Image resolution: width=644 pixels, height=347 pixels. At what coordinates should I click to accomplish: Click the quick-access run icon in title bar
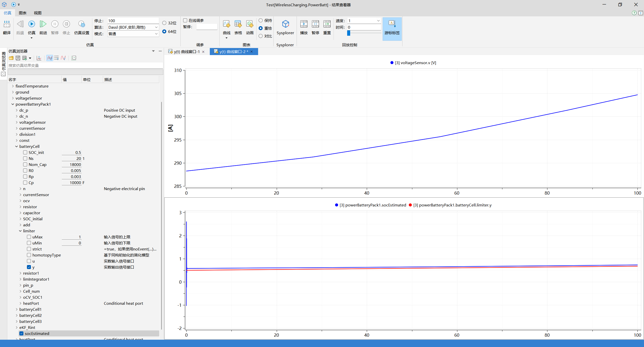click(x=14, y=5)
